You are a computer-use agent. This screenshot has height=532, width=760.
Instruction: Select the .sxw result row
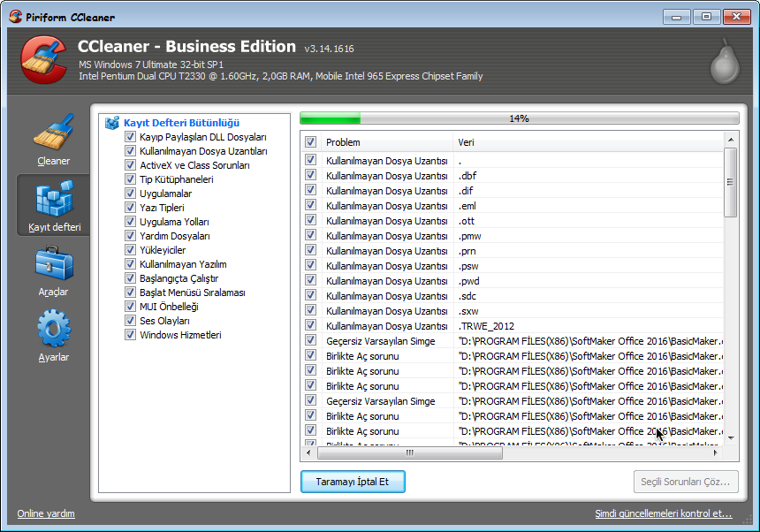tap(513, 311)
